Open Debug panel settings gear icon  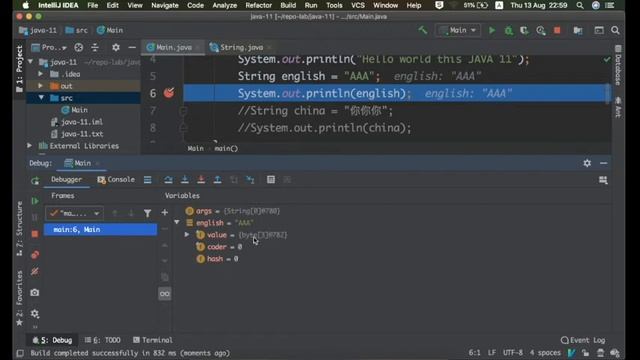point(587,163)
